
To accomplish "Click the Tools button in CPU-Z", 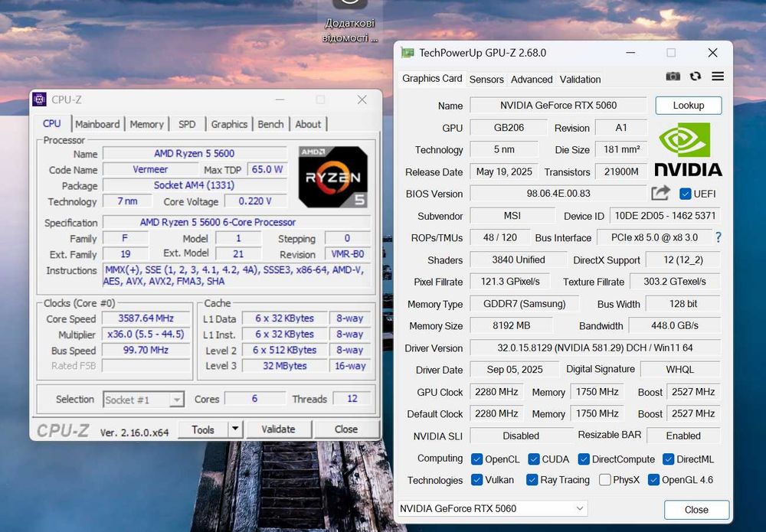I will pos(203,429).
